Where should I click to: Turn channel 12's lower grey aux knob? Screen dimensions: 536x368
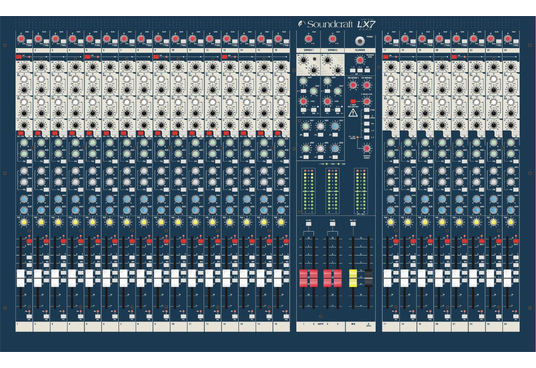click(213, 182)
